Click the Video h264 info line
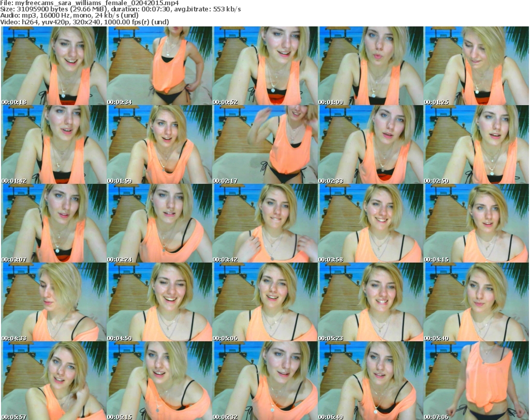 84,22
